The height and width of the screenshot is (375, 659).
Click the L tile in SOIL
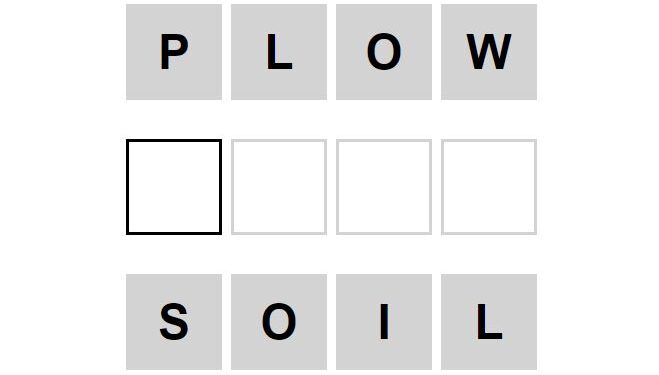point(489,322)
